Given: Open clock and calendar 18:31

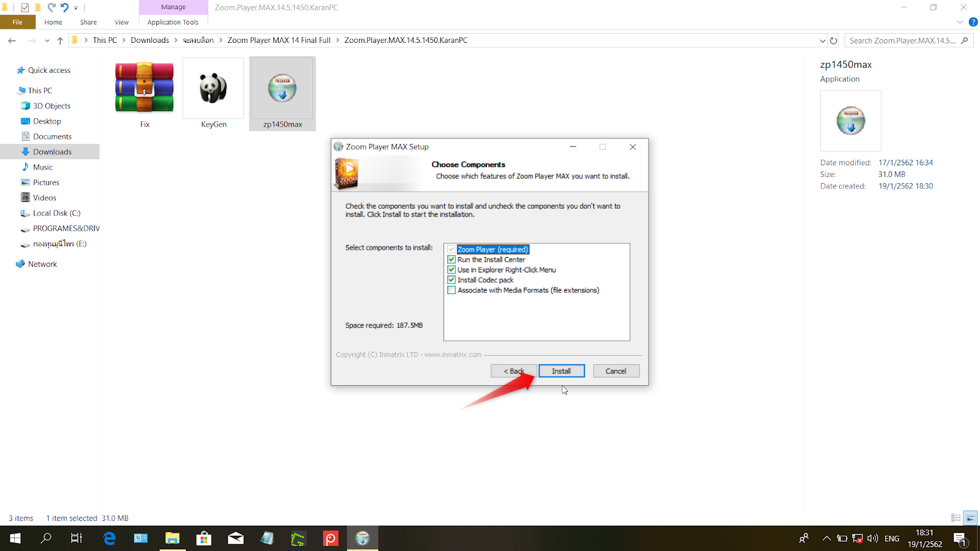Looking at the screenshot, I should pyautogui.click(x=925, y=538).
